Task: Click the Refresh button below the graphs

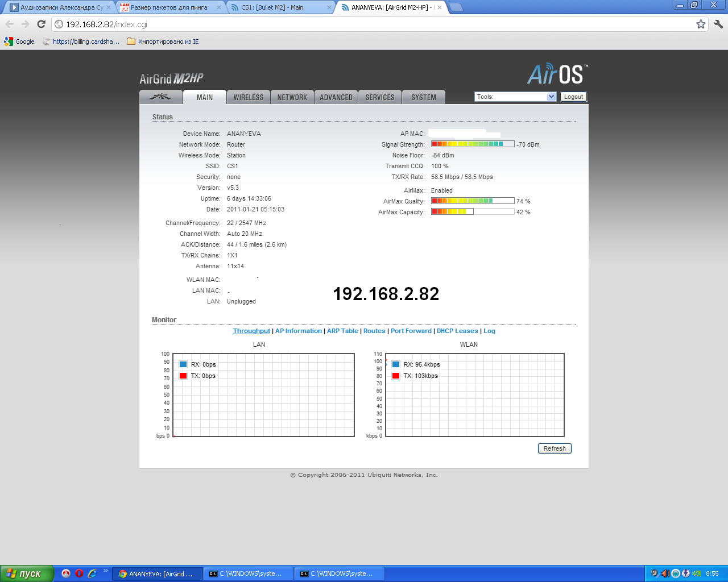Action: (x=555, y=448)
